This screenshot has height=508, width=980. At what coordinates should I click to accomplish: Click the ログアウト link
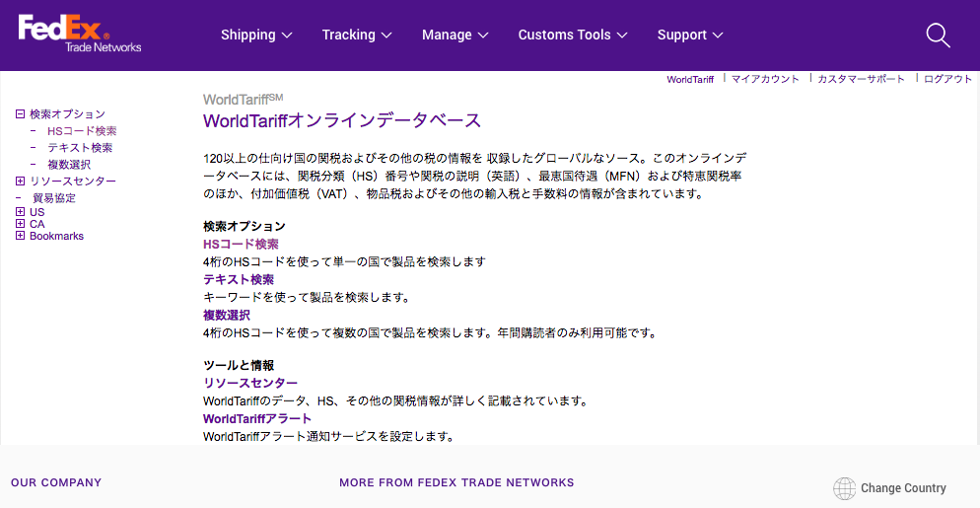point(947,79)
